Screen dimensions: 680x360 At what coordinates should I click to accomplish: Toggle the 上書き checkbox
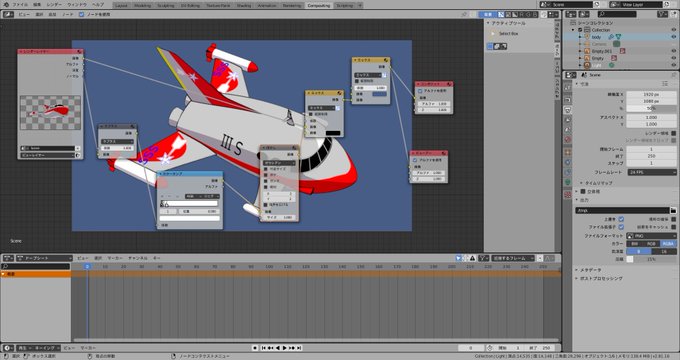(621, 219)
